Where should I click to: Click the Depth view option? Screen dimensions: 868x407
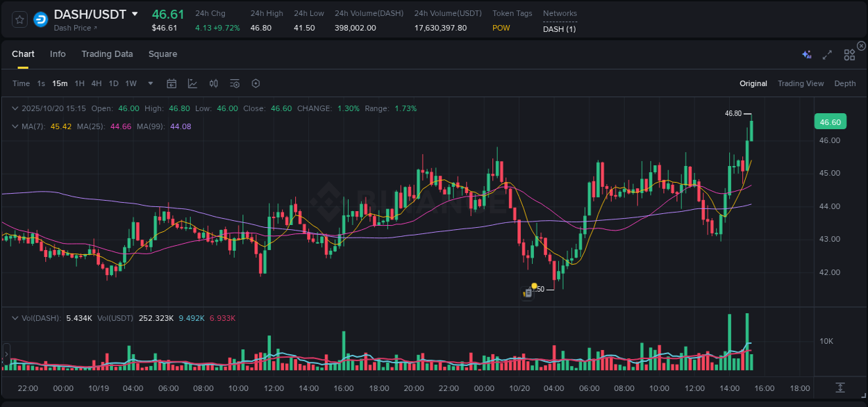(845, 83)
